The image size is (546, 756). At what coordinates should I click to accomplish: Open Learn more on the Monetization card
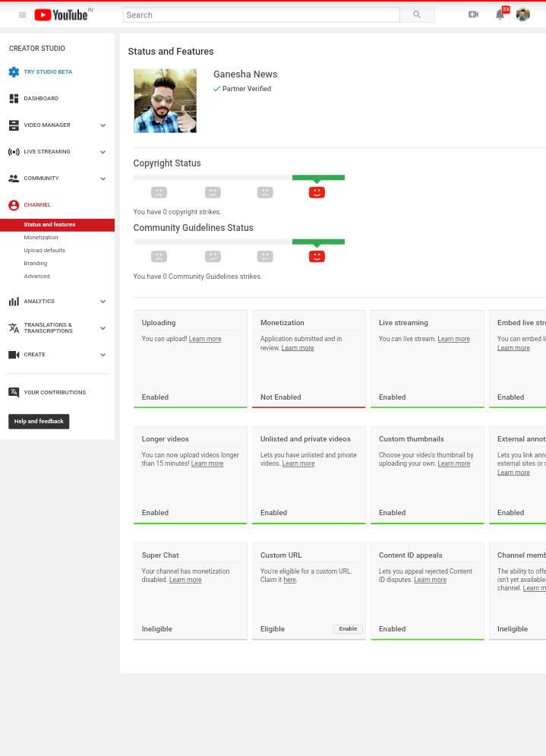(298, 348)
